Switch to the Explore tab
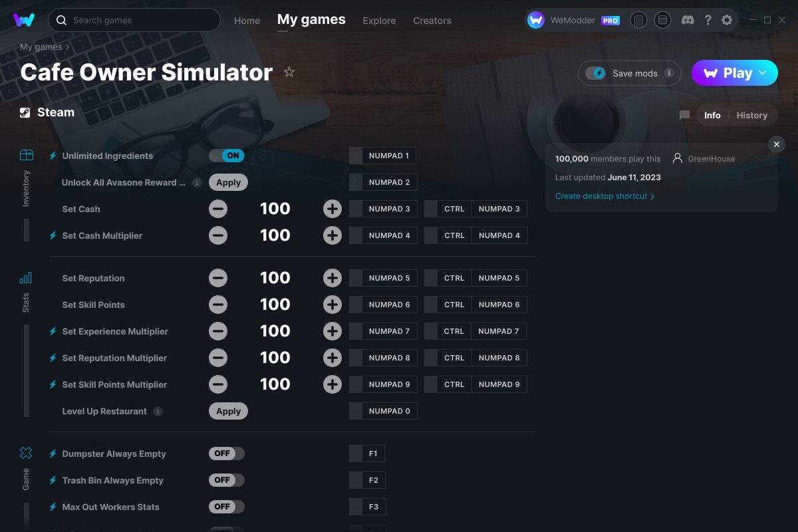This screenshot has width=798, height=532. [379, 21]
